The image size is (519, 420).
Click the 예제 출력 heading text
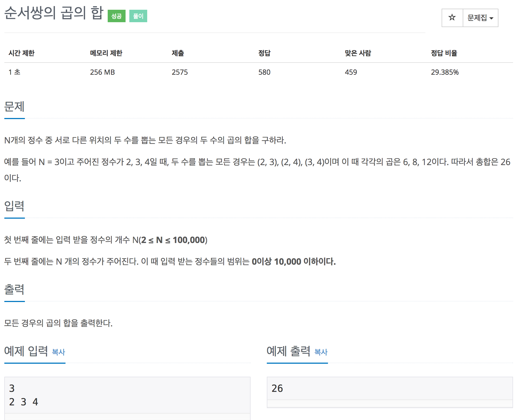pos(288,351)
